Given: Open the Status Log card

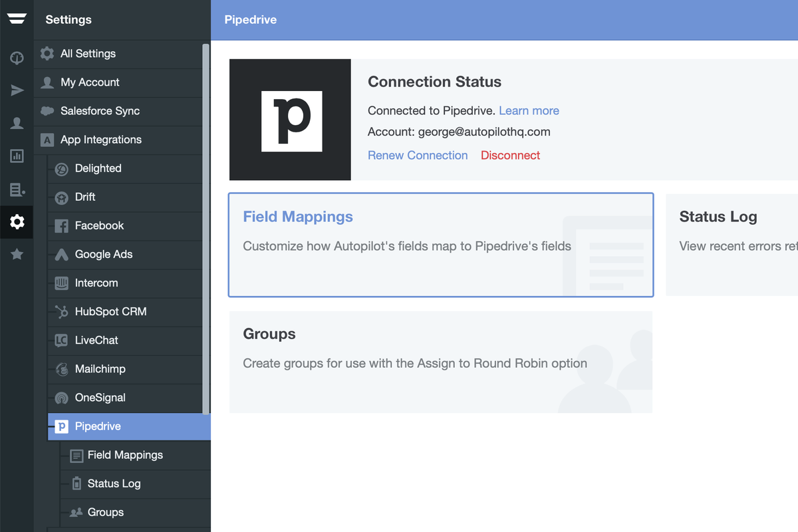Looking at the screenshot, I should point(731,245).
